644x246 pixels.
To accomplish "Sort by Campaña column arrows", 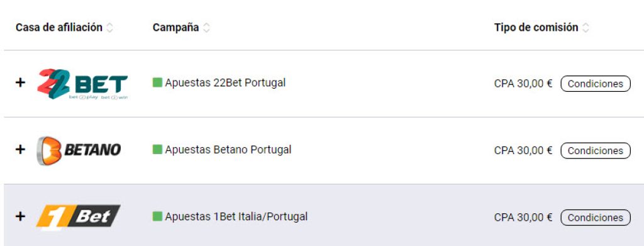I will (206, 28).
